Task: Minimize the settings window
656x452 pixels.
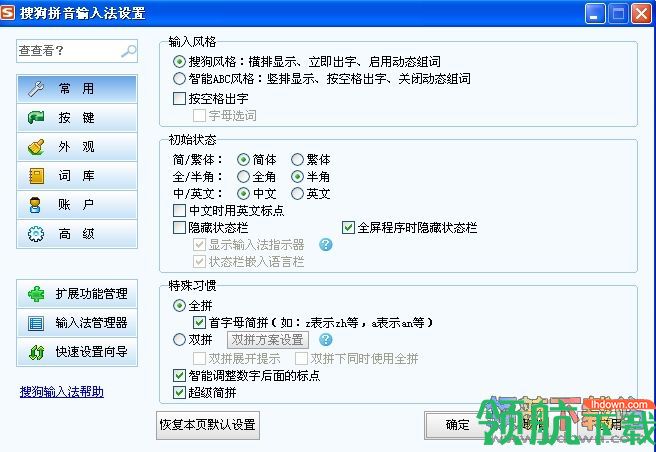Action: pyautogui.click(x=595, y=13)
